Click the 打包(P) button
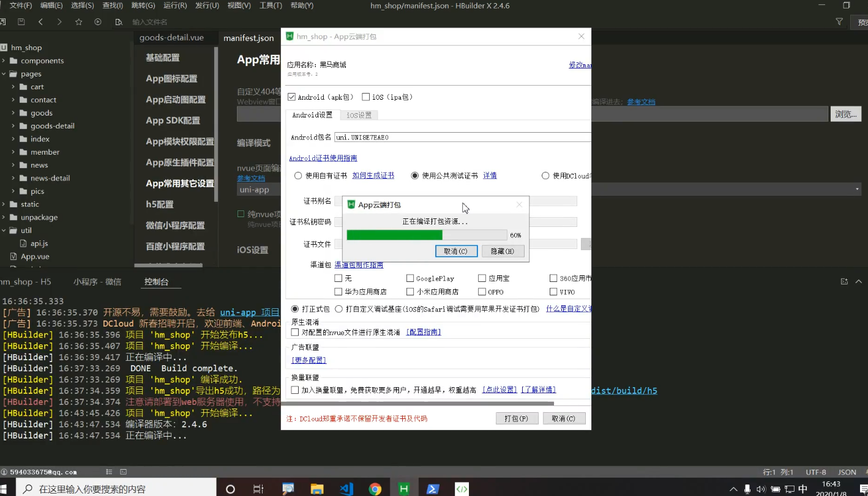 516,418
